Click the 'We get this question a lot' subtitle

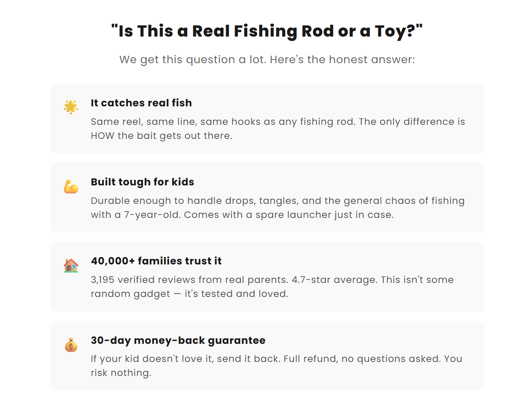pos(267,59)
